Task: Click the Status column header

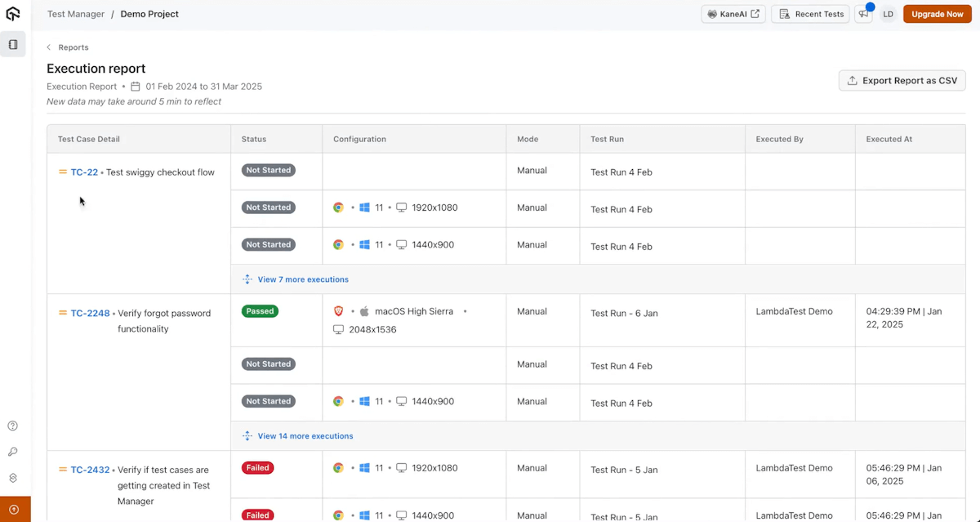Action: (254, 139)
